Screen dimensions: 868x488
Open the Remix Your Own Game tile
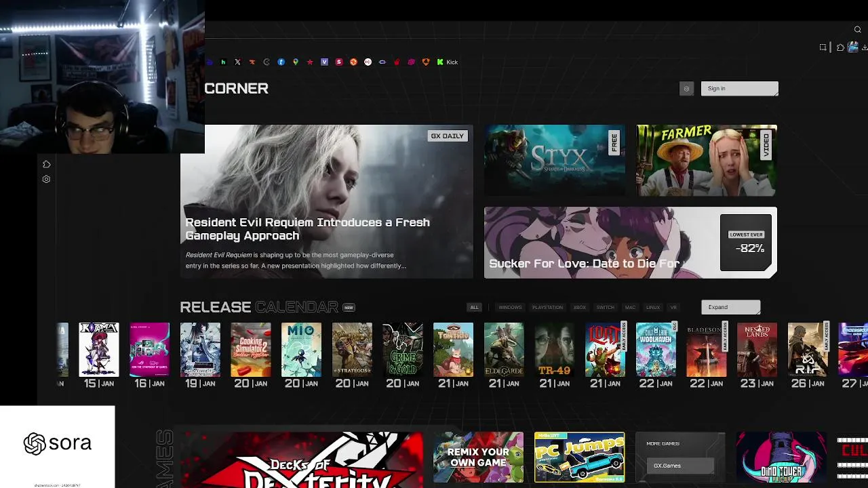point(478,457)
